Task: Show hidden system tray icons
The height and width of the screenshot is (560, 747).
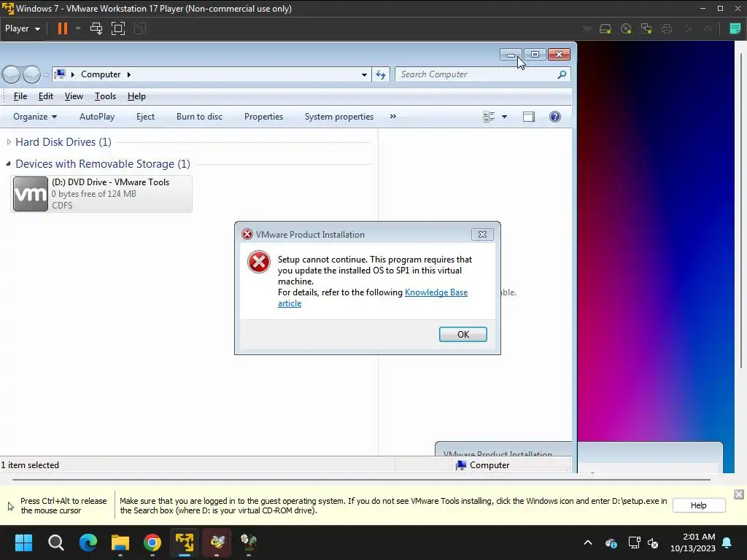Action: click(x=588, y=542)
